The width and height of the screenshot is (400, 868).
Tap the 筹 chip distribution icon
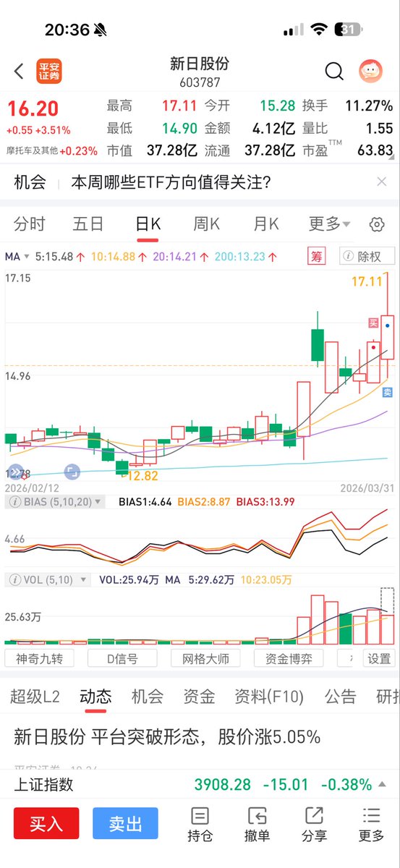[317, 256]
